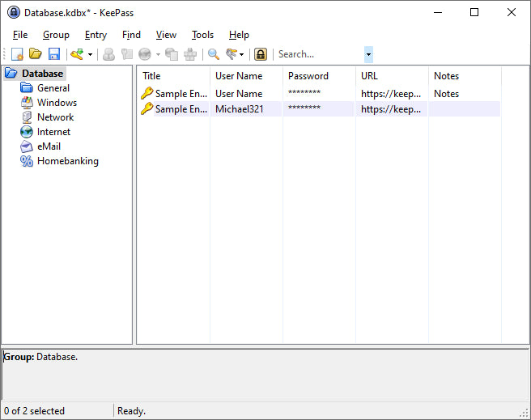Select the Network group
This screenshot has height=420, width=531.
tap(56, 117)
